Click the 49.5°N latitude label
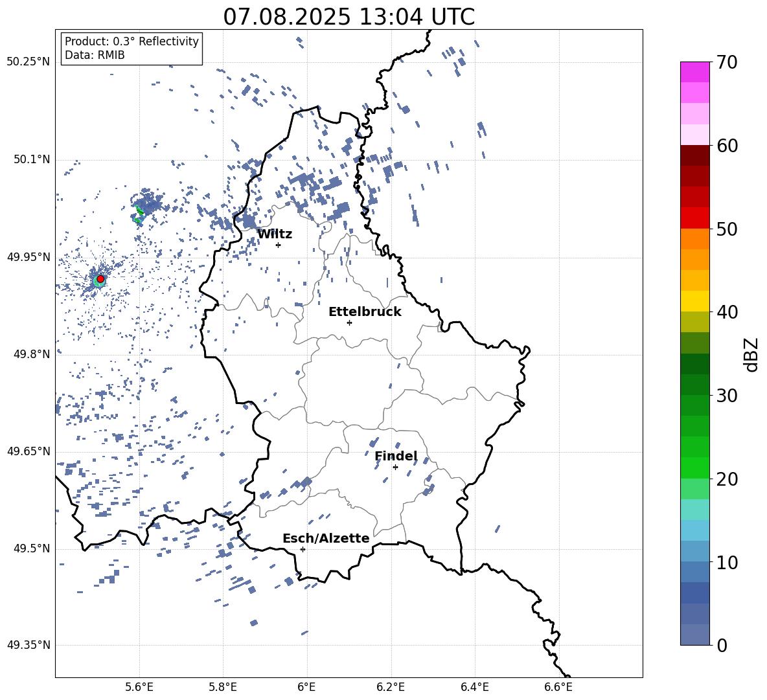 (x=31, y=548)
